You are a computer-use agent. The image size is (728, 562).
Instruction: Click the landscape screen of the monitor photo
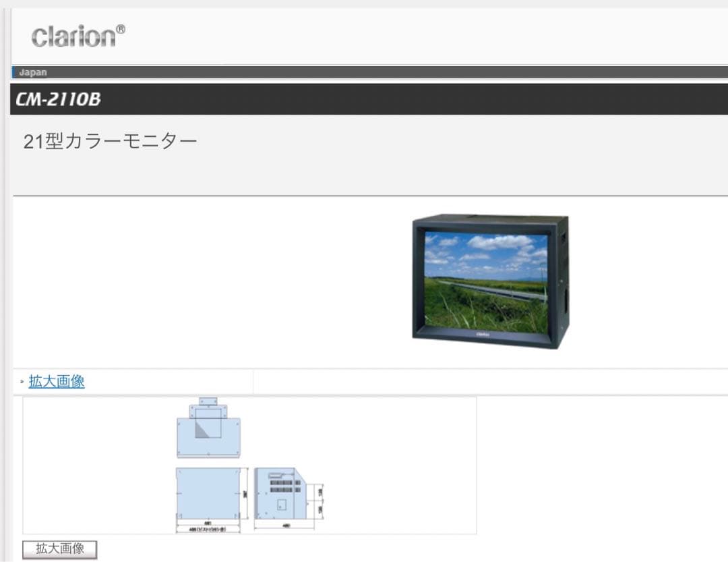tap(485, 281)
